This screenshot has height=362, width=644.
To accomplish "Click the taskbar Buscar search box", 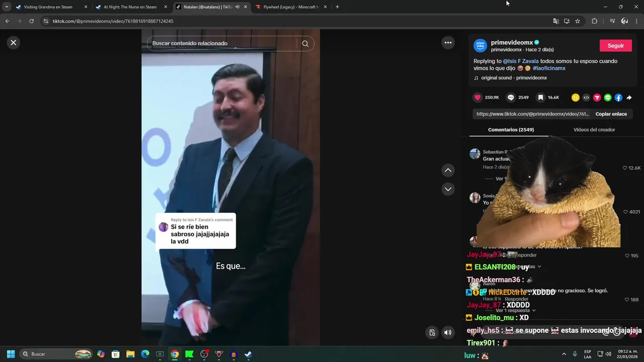I will (x=57, y=354).
